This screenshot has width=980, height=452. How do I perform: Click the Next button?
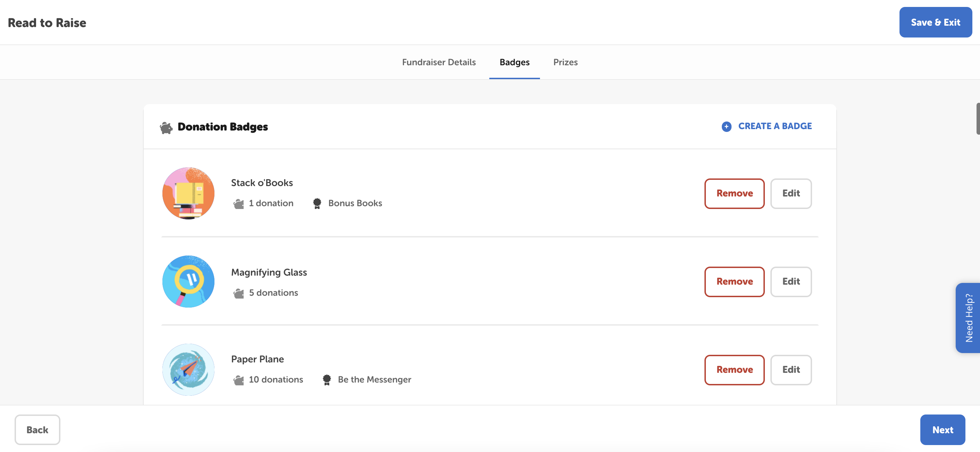(942, 429)
